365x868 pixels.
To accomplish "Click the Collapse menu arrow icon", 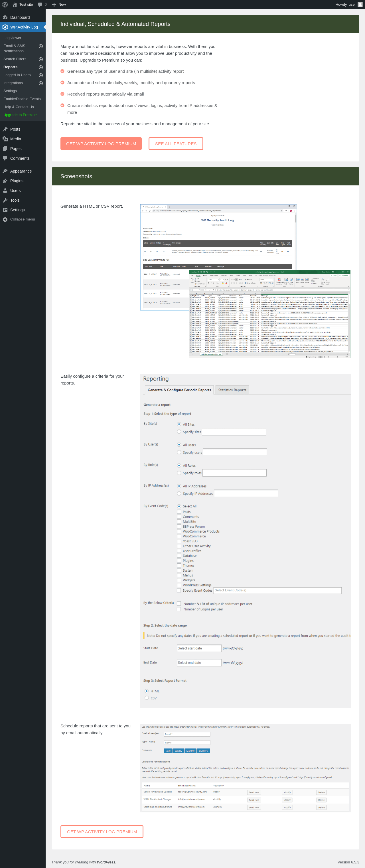I will point(5,219).
